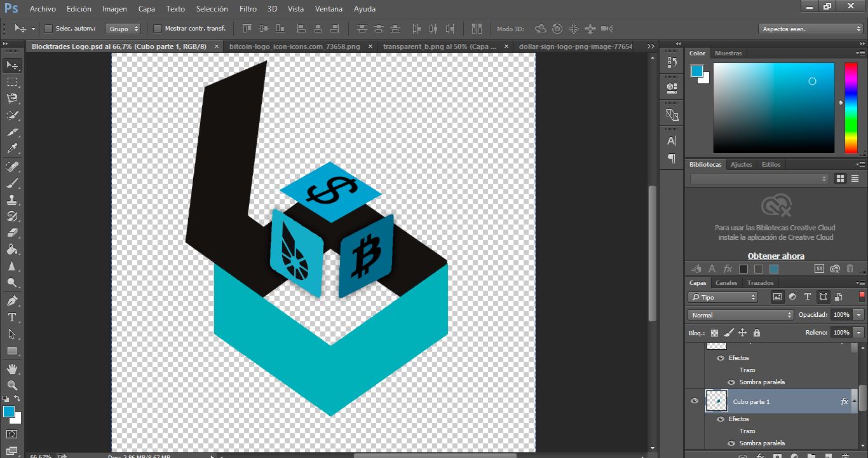Open the Ventana menu
868x458 pixels.
pyautogui.click(x=329, y=9)
